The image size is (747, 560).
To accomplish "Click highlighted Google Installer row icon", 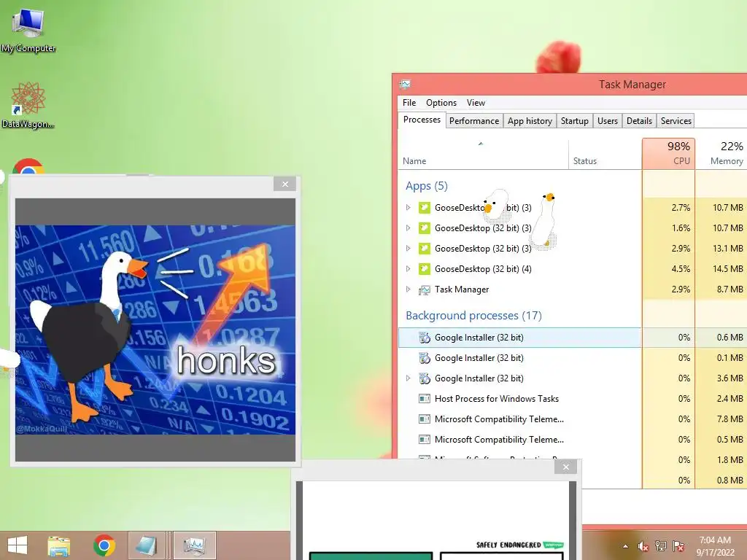I will (424, 338).
